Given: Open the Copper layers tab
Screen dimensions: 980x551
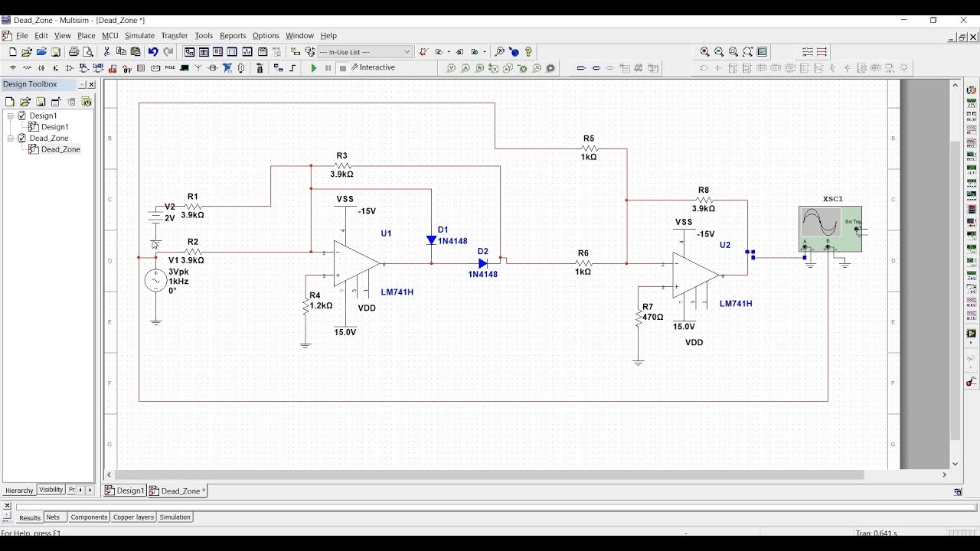Looking at the screenshot, I should click(133, 517).
